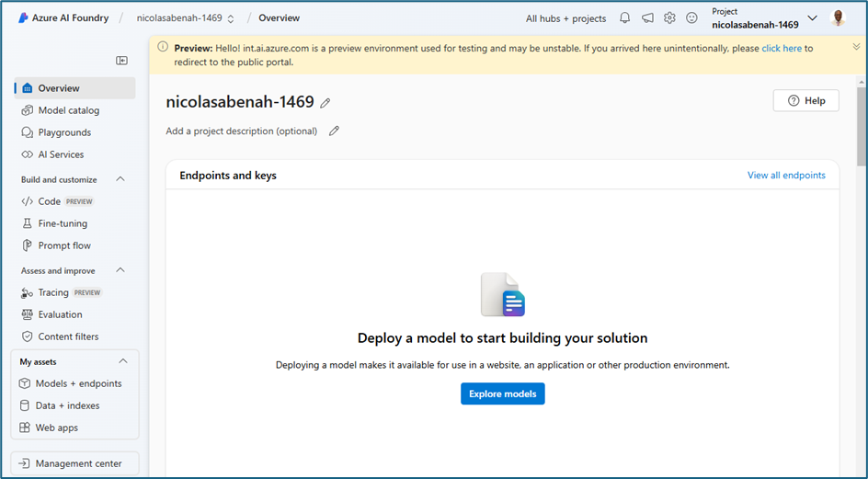Open the notifications bell icon
This screenshot has width=868, height=479.
624,18
